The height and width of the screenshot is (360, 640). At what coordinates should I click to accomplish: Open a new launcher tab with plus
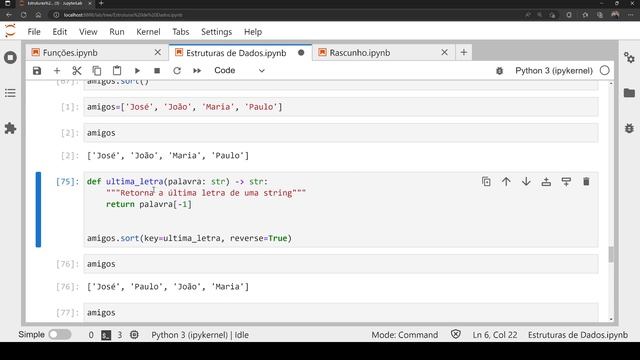click(x=464, y=52)
